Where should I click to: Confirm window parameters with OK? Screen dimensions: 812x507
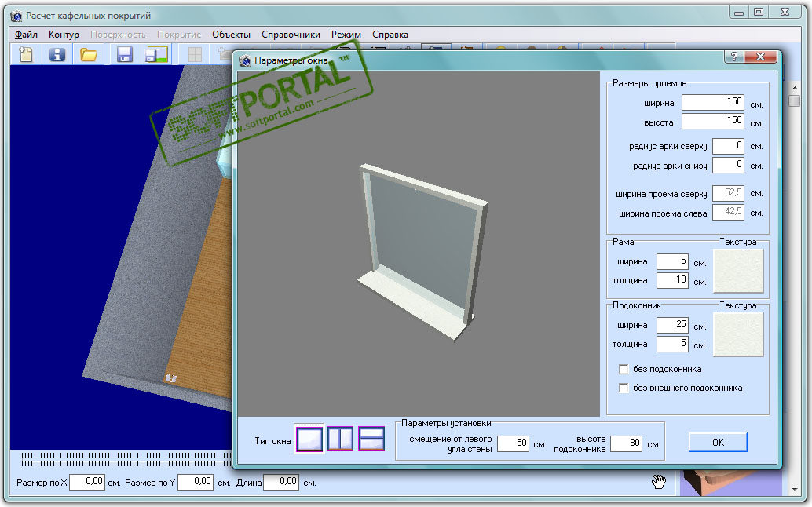pyautogui.click(x=718, y=443)
